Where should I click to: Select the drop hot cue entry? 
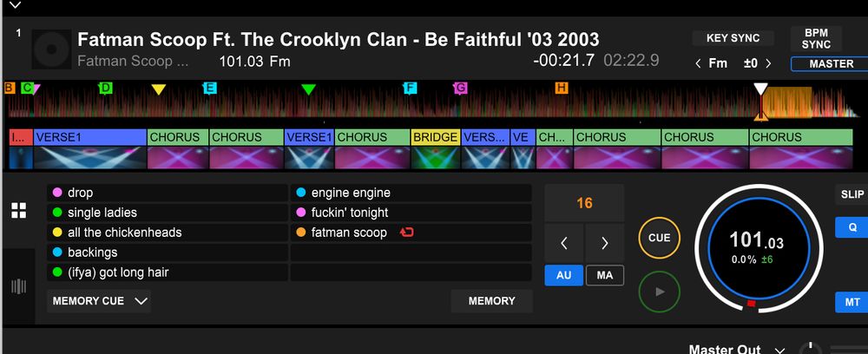click(168, 193)
